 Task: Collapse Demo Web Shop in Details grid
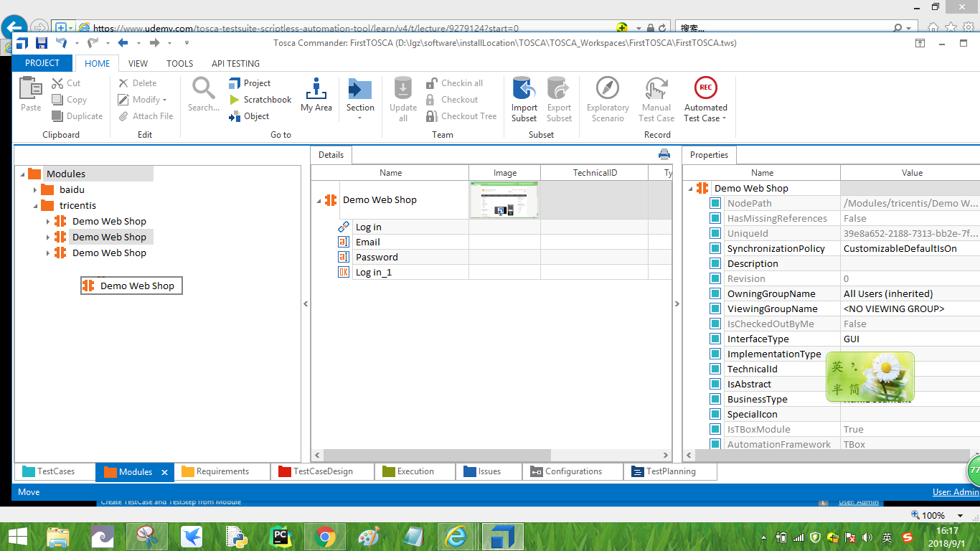[x=319, y=201]
